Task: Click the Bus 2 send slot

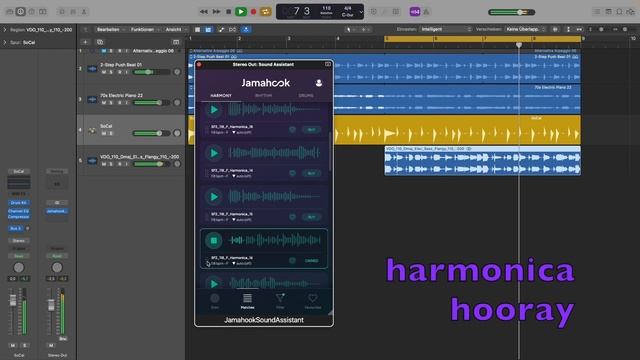Action: coord(16,229)
